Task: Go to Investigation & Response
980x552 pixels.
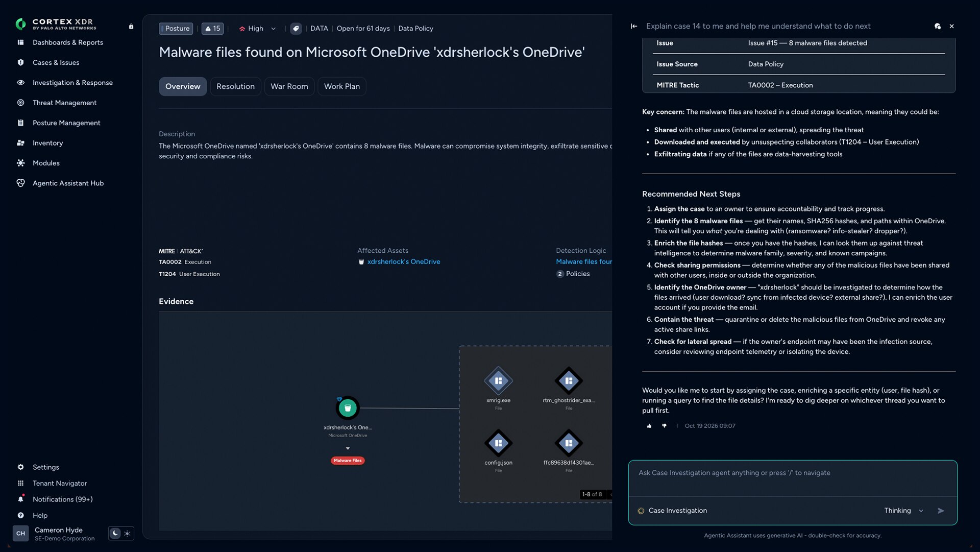Action: click(x=72, y=83)
